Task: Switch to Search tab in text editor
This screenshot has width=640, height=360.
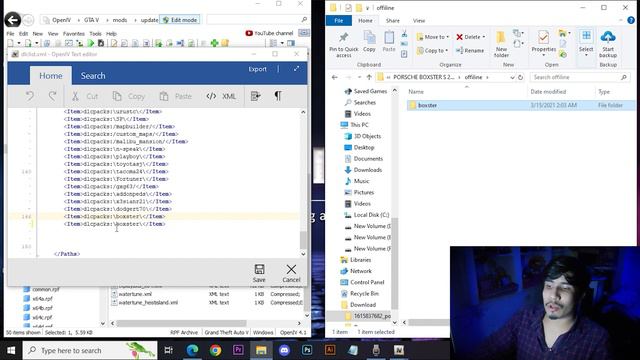Action: point(93,76)
